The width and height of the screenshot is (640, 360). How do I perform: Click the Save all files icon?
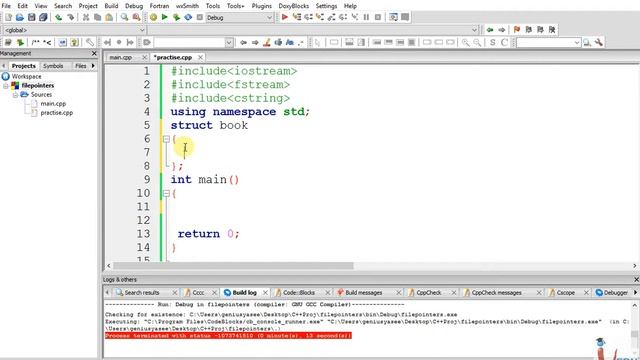tap(43, 18)
